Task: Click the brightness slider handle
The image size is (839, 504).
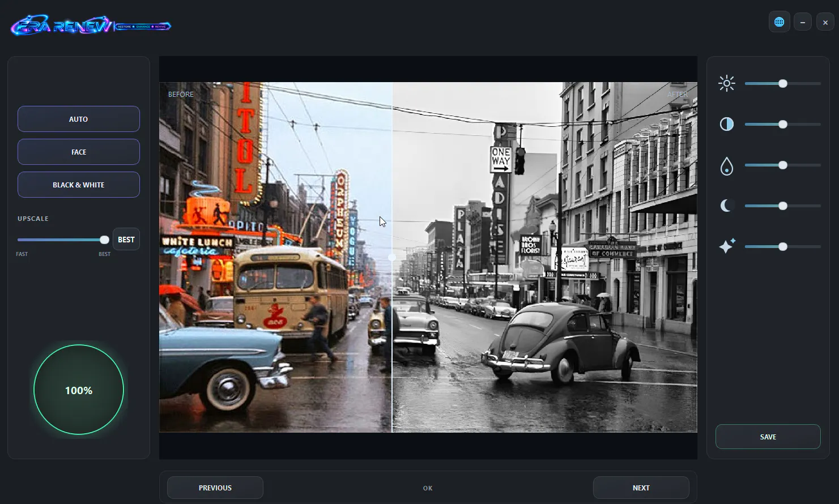Action: coord(783,84)
